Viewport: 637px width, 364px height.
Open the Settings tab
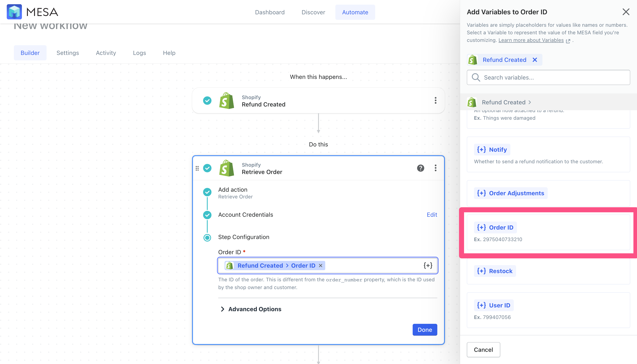point(68,53)
